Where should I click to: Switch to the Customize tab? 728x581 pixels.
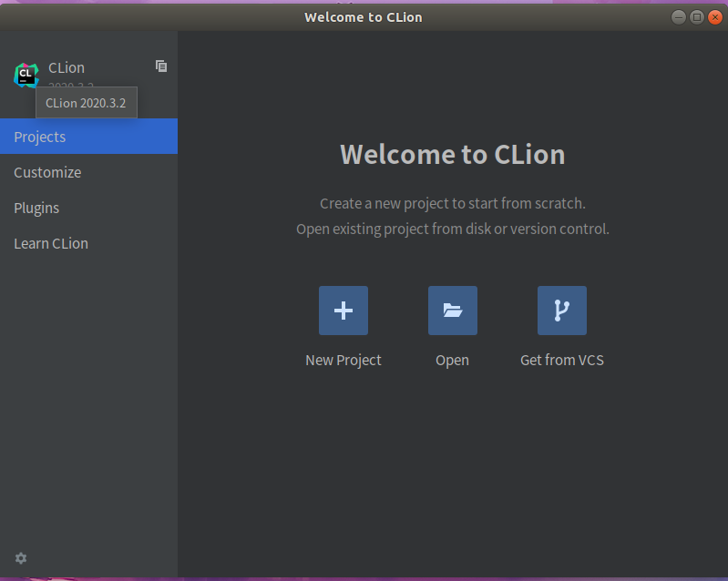[x=88, y=172]
